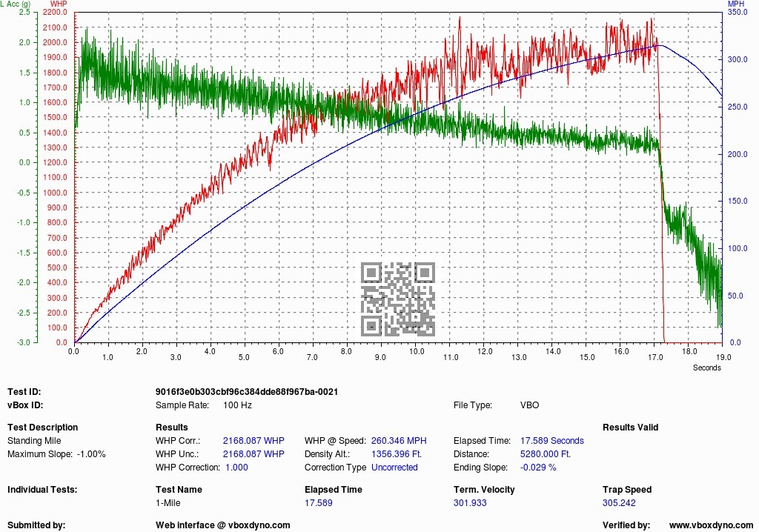Click the 10.0 seconds axis tick label
The image size is (759, 532).
[x=417, y=351]
